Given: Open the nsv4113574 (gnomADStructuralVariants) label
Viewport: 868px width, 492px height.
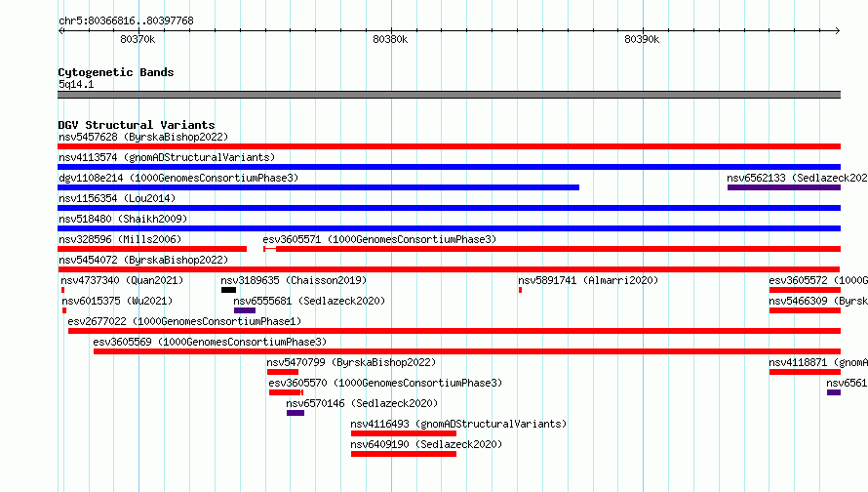Looking at the screenshot, I should click(x=167, y=157).
